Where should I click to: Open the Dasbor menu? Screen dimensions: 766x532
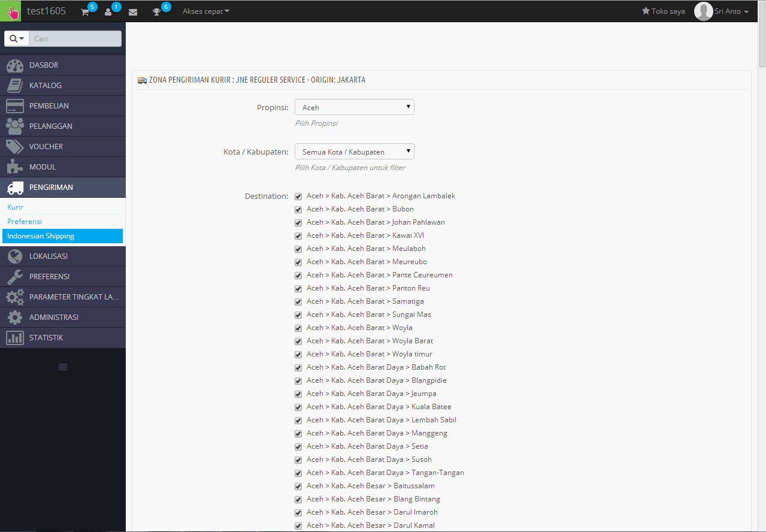(x=63, y=65)
